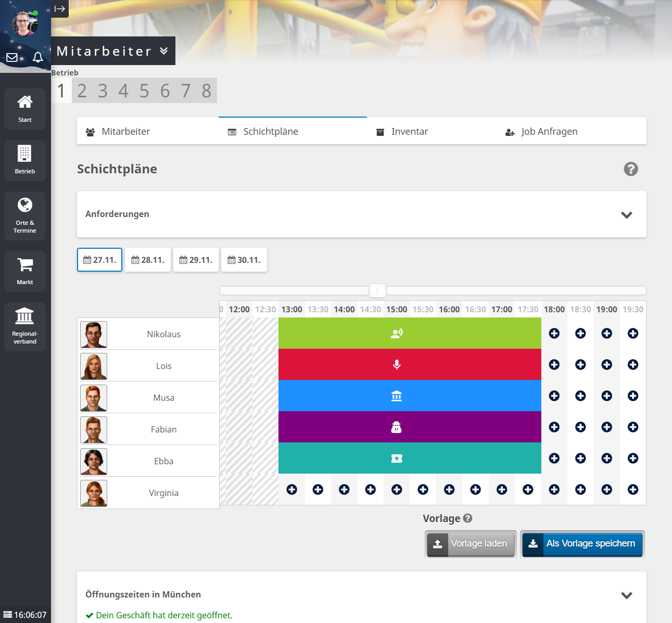Viewport: 672px width, 623px height.
Task: Open Orte & Termine globe icon
Action: click(25, 215)
